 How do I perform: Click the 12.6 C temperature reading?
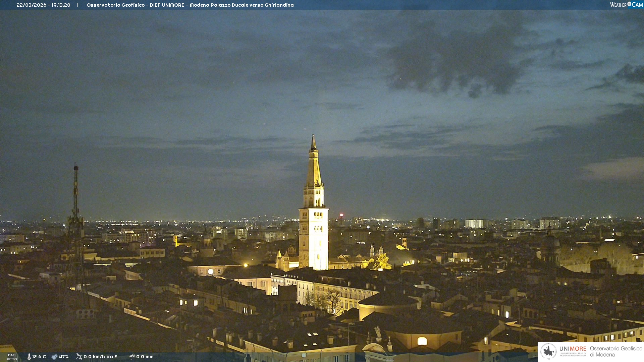[x=39, y=357]
